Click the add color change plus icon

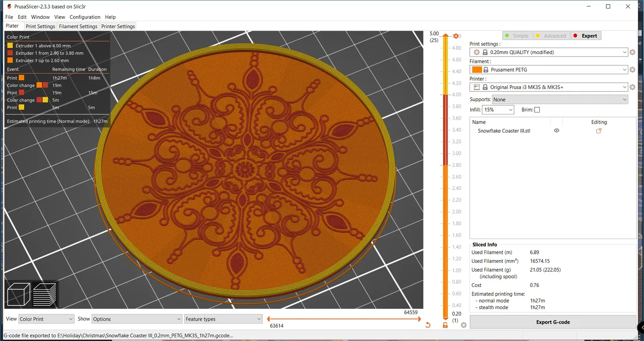pos(456,36)
